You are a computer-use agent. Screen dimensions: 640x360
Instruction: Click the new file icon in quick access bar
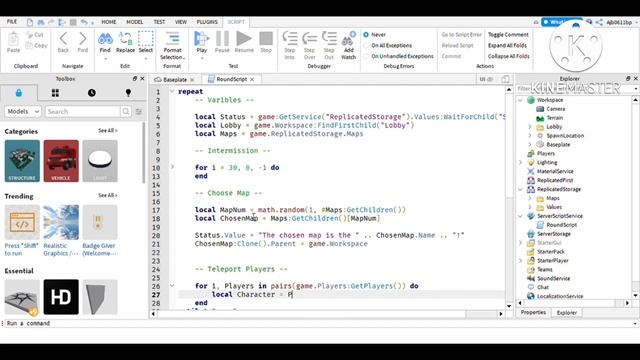[x=30, y=22]
